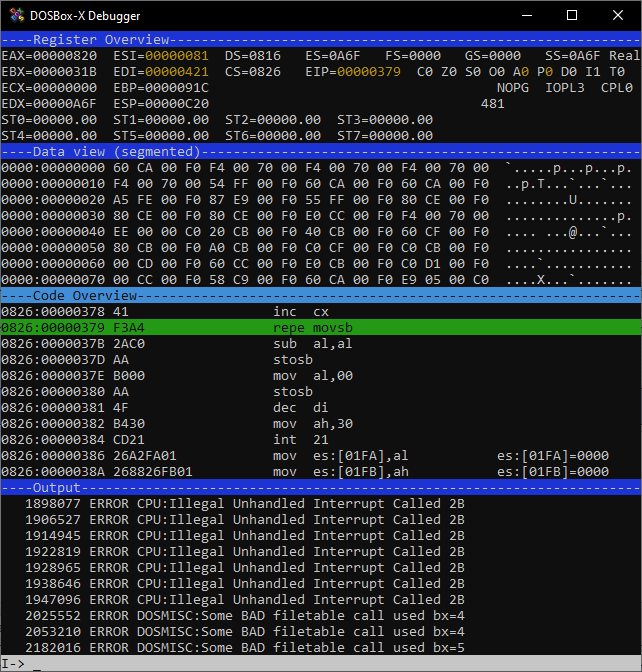Click output log entry 2182016 bx=5
The width and height of the screenshot is (642, 672).
[245, 648]
